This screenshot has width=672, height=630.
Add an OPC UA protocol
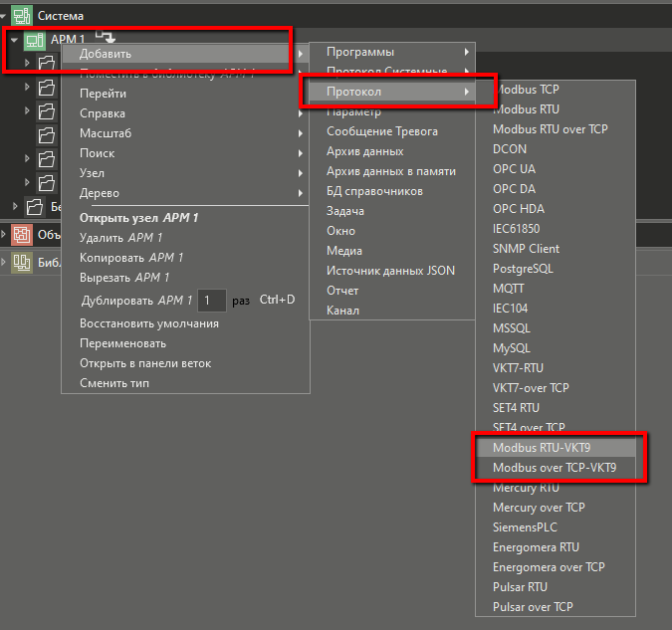coord(514,169)
